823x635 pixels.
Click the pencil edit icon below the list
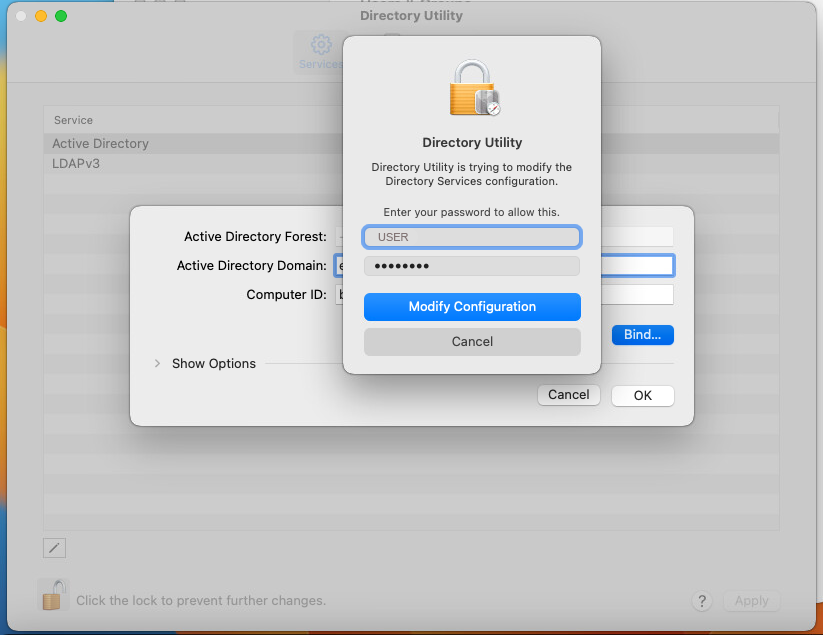54,548
